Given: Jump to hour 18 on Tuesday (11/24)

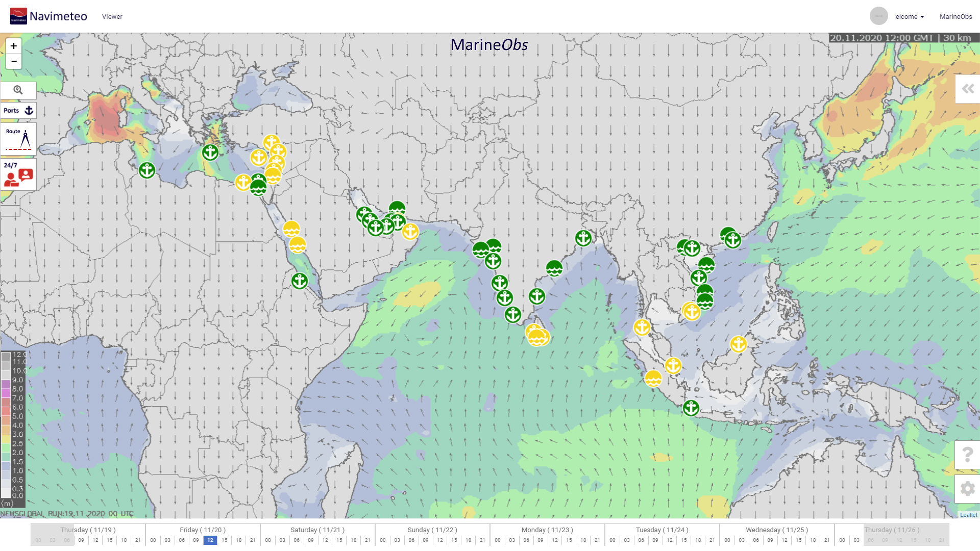Looking at the screenshot, I should 698,540.
